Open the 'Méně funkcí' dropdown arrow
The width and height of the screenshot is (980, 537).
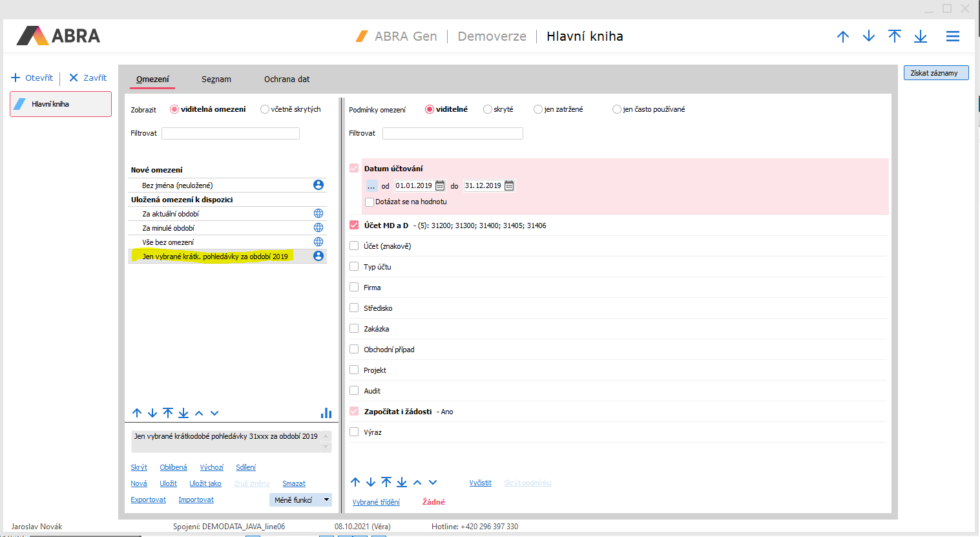pyautogui.click(x=326, y=500)
